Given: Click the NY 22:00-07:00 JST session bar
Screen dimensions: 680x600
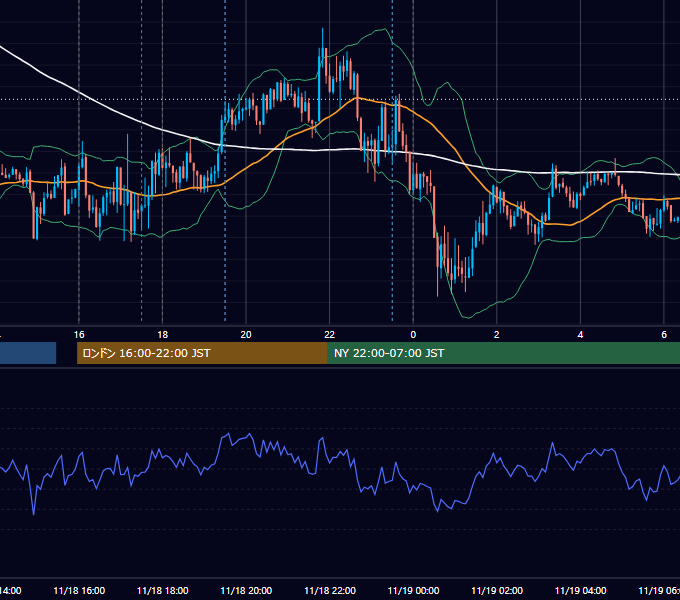Looking at the screenshot, I should click(x=503, y=353).
